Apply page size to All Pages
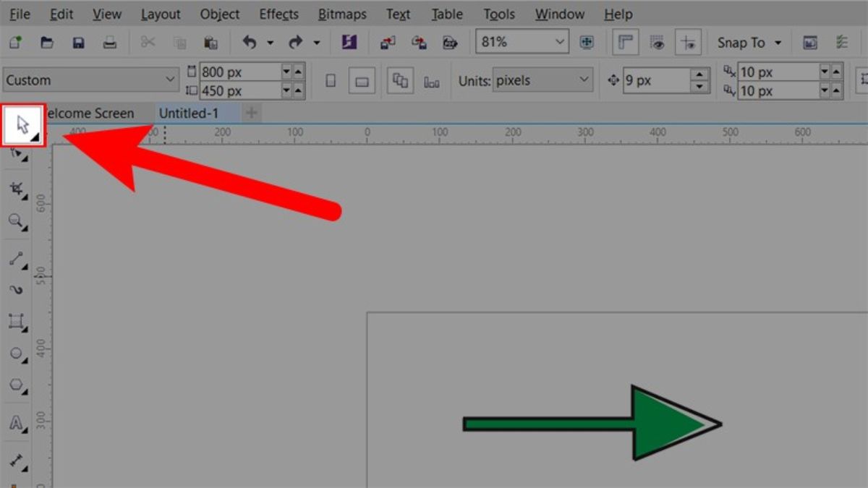The image size is (868, 488). pyautogui.click(x=400, y=81)
